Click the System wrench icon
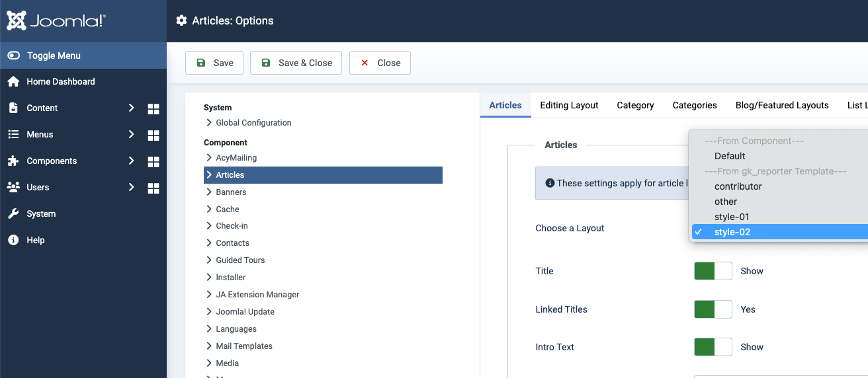868x378 pixels. click(x=13, y=213)
